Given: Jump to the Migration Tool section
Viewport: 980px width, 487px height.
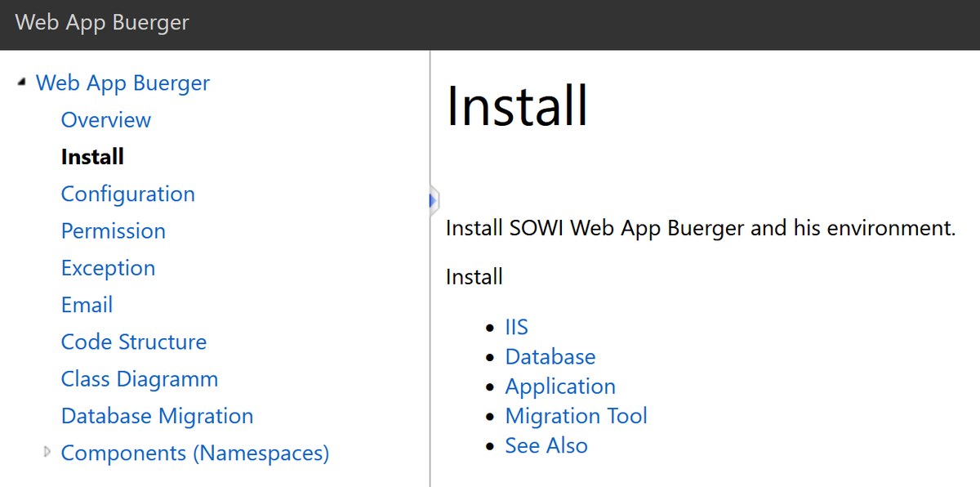Looking at the screenshot, I should tap(576, 415).
